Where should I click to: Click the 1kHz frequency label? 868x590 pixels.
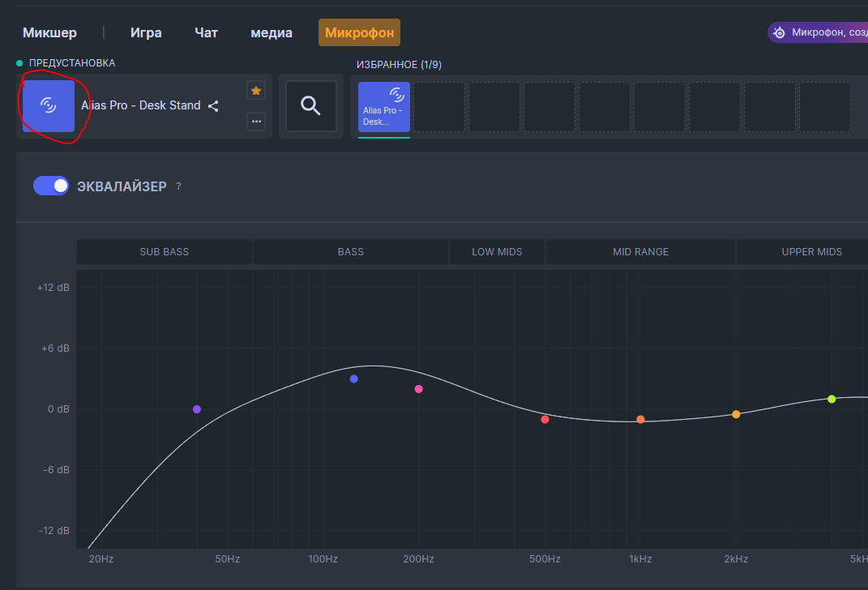(640, 559)
